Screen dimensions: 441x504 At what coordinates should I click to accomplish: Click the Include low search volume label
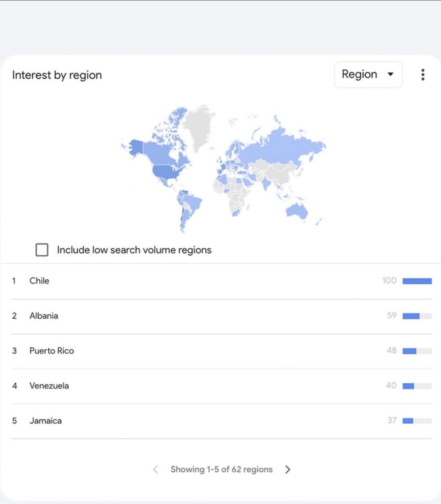coord(134,250)
